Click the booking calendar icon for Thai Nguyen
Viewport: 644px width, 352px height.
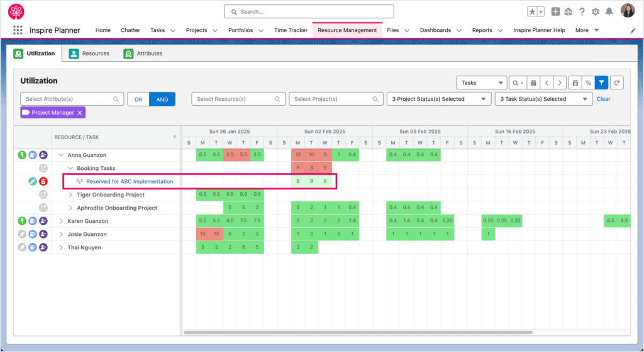pos(33,247)
